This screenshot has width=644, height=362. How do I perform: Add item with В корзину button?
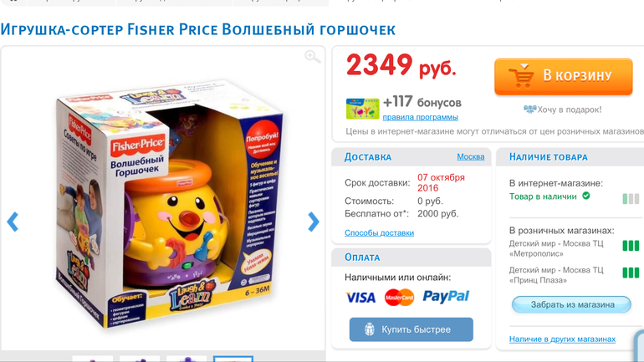coord(564,77)
